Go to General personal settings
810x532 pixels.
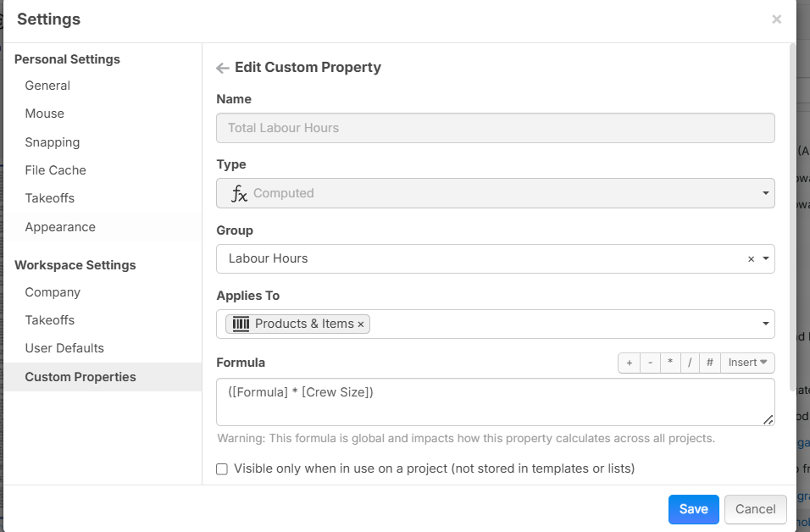coord(47,86)
